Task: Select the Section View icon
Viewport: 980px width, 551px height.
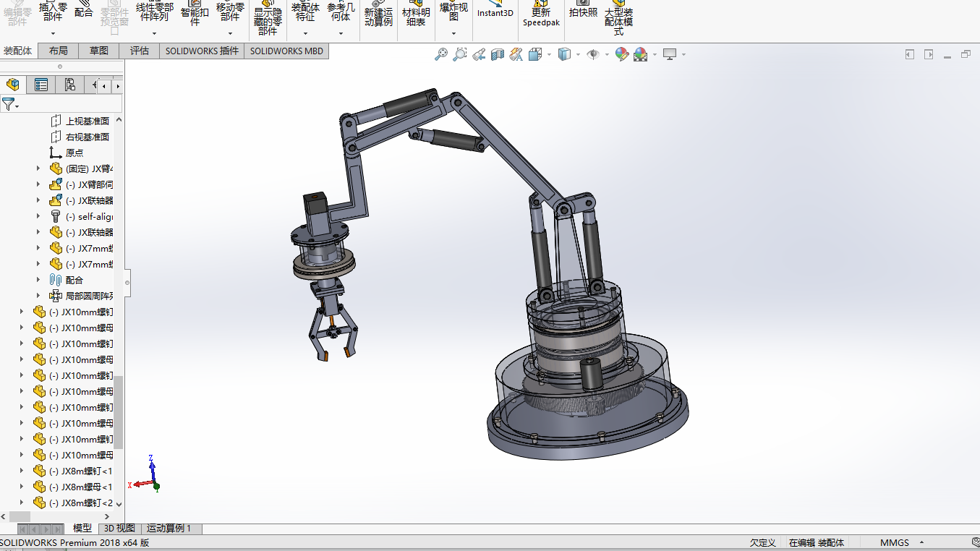Action: pos(497,54)
